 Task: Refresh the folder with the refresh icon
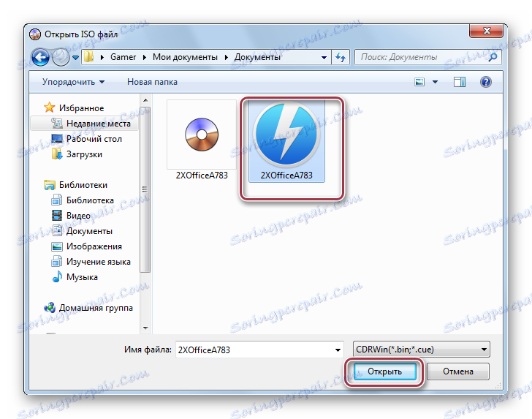pos(341,57)
